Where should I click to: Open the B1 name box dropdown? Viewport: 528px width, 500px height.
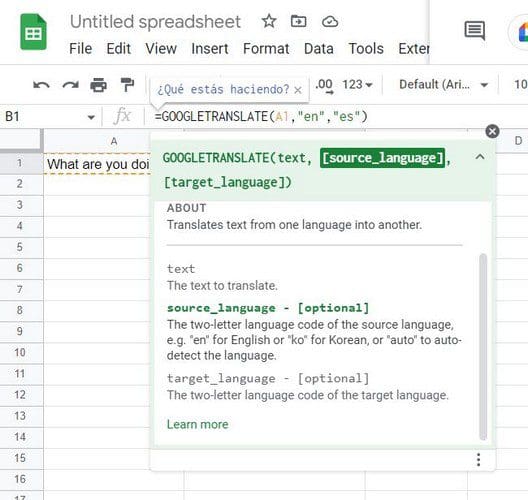tap(91, 117)
